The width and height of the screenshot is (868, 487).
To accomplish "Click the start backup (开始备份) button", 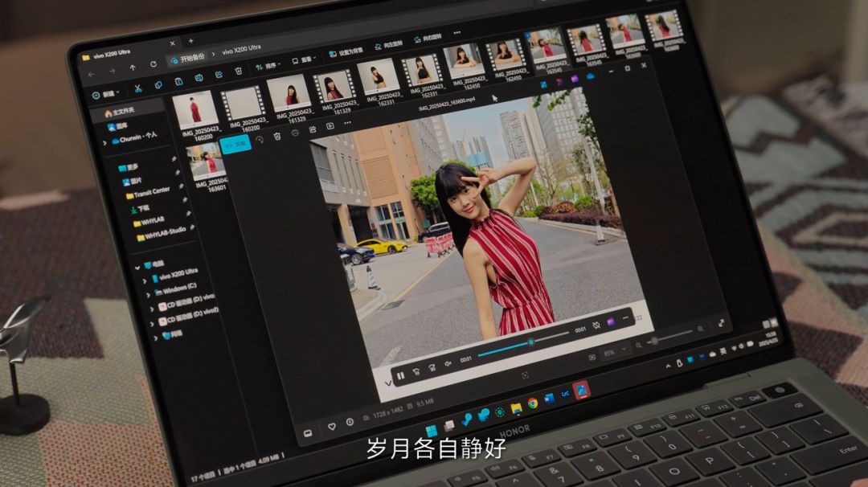I will pos(187,58).
